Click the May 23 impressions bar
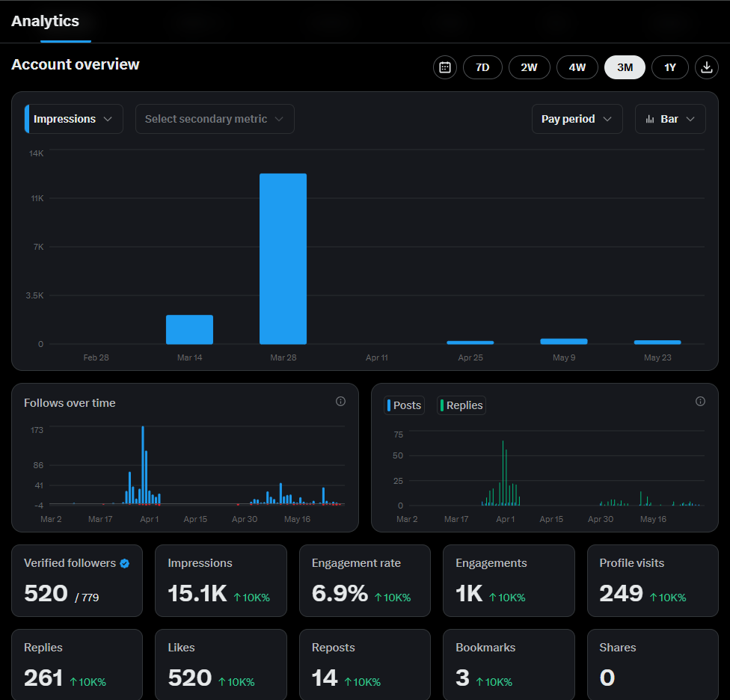The height and width of the screenshot is (700, 730). point(657,342)
